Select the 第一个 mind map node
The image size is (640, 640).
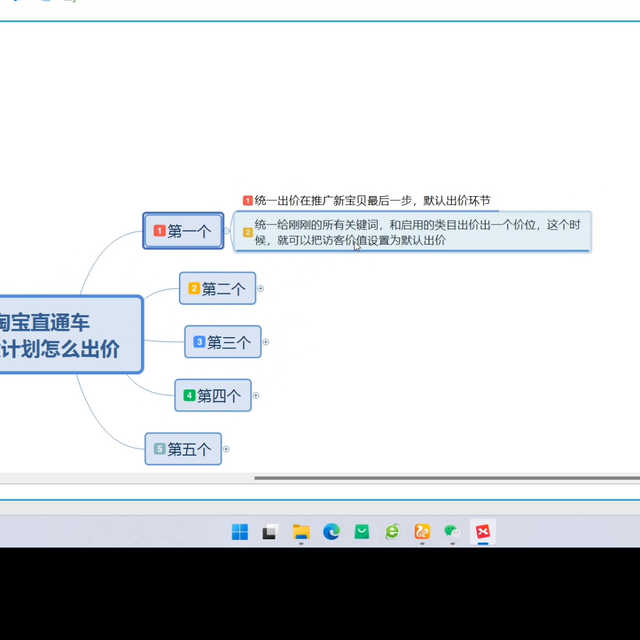pyautogui.click(x=183, y=231)
